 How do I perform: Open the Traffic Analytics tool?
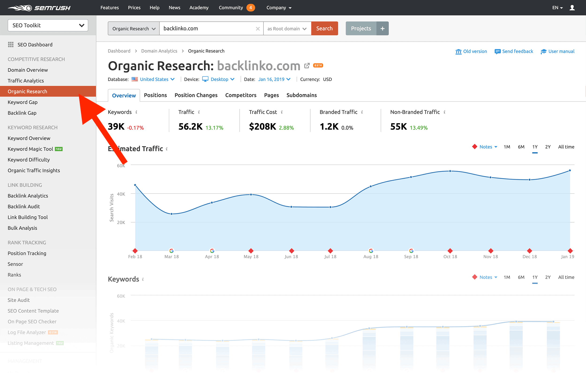point(25,81)
